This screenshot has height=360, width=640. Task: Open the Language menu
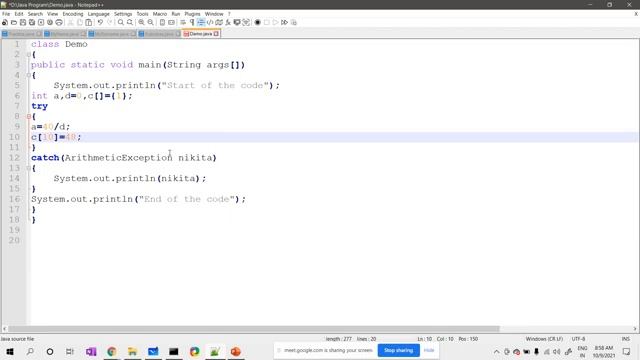[x=98, y=14]
